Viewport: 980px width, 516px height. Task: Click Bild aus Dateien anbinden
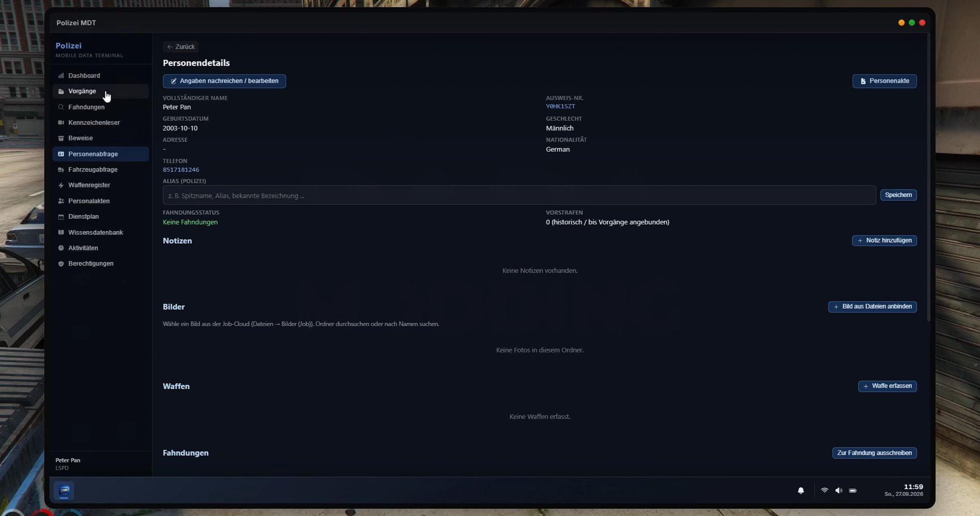tap(873, 307)
